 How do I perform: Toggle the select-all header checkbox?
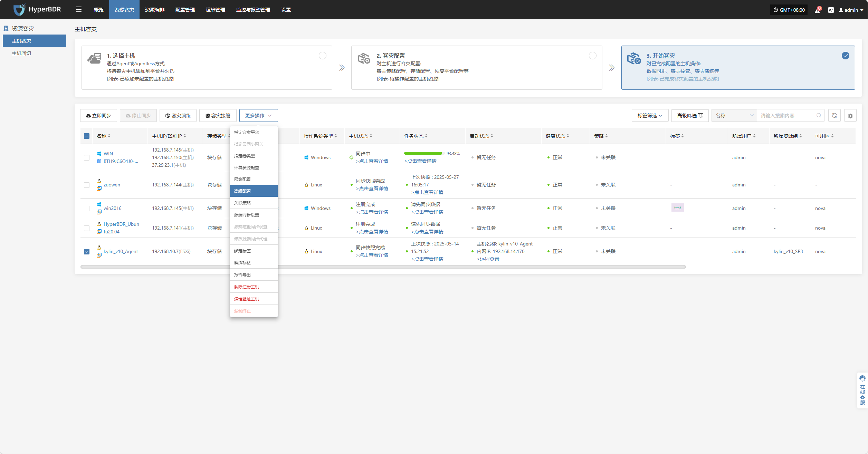coord(87,136)
